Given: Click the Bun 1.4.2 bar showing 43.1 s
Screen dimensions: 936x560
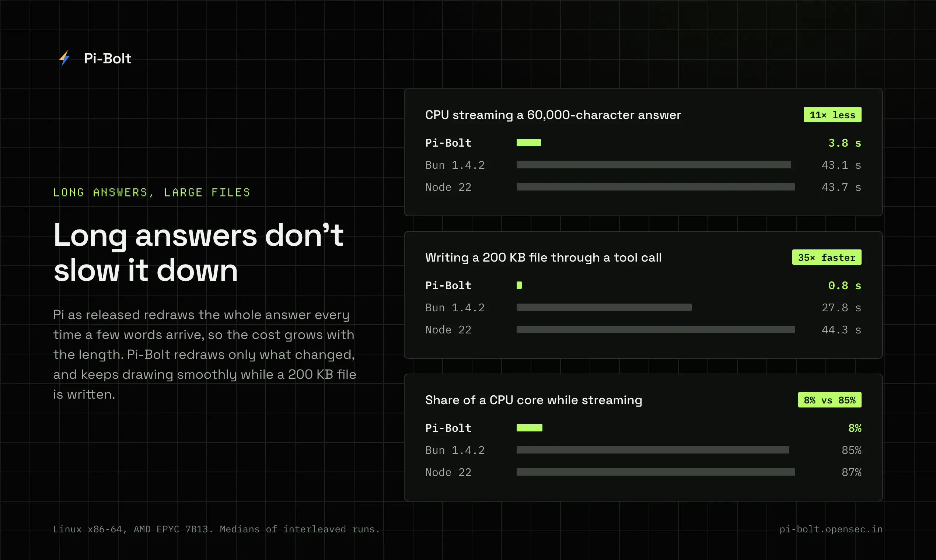Looking at the screenshot, I should 654,165.
